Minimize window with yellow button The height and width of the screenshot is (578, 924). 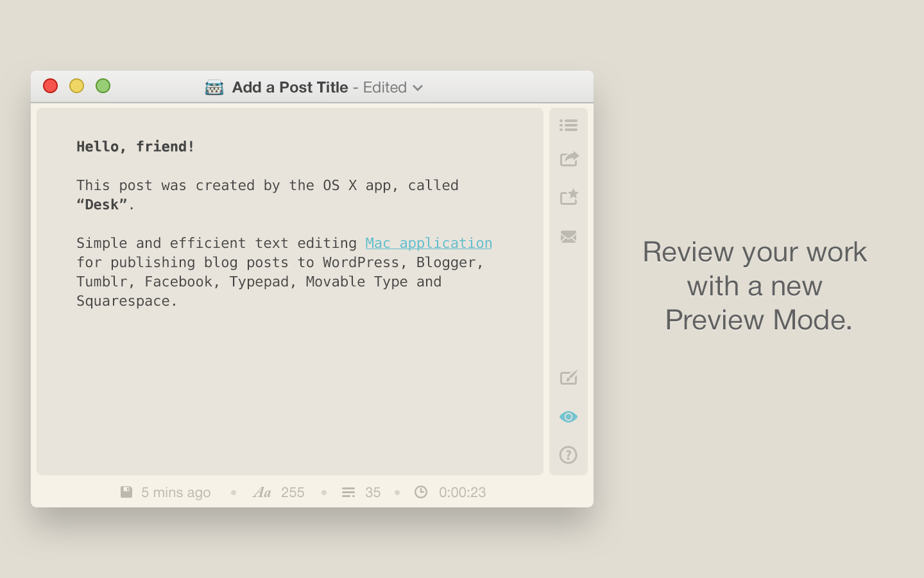[76, 86]
